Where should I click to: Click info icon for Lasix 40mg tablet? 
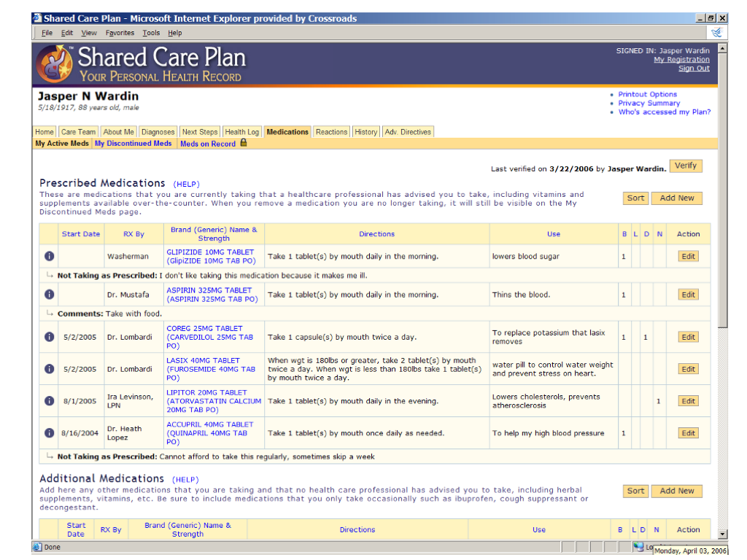(49, 369)
